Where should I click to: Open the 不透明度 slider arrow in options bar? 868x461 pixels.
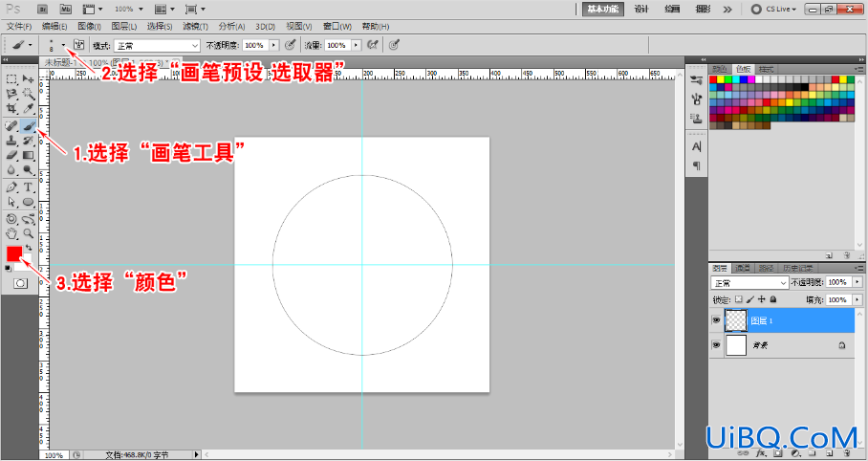(274, 46)
